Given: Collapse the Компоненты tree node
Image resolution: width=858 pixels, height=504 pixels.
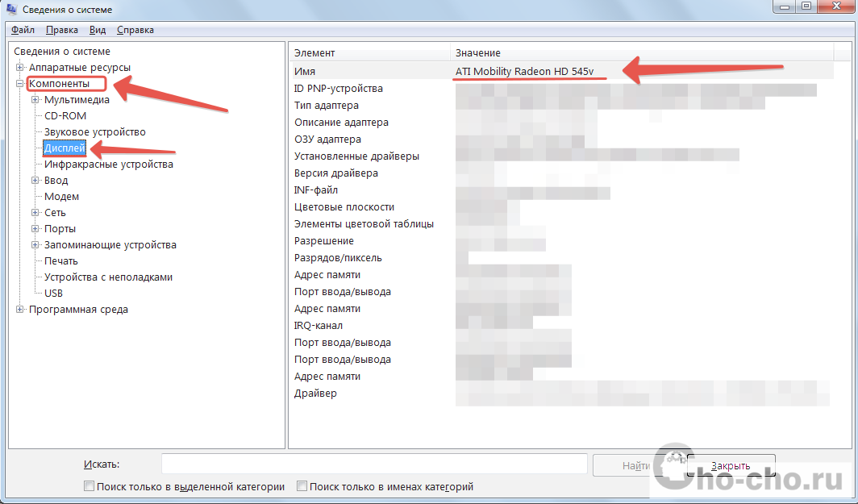Looking at the screenshot, I should pos(20,84).
